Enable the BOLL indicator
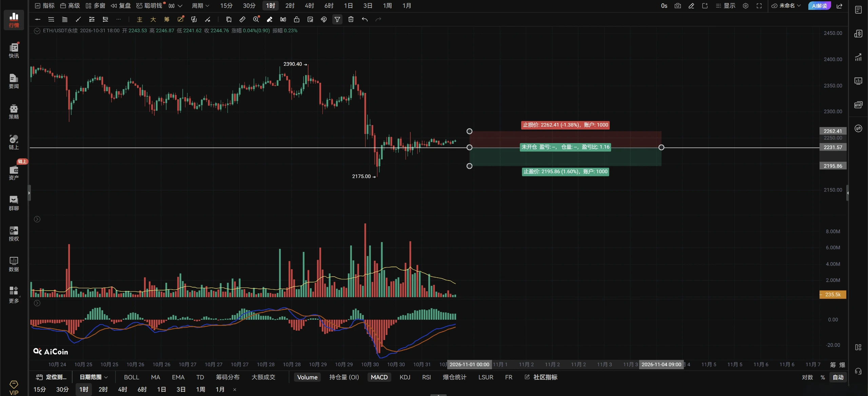Viewport: 868px width, 396px height. [132, 377]
